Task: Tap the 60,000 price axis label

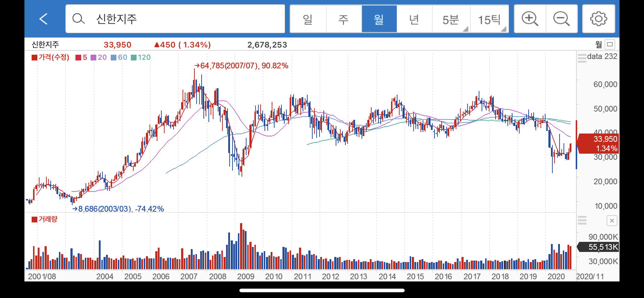Action: tap(605, 84)
